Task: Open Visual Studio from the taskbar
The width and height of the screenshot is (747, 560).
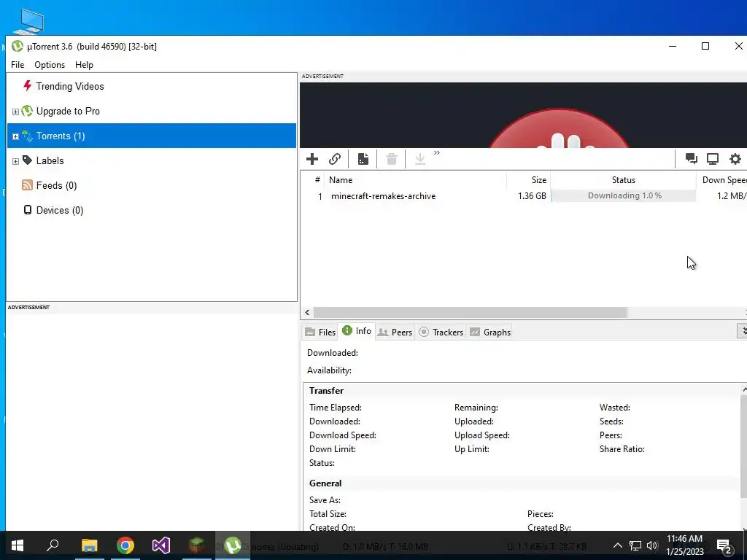Action: (x=161, y=545)
